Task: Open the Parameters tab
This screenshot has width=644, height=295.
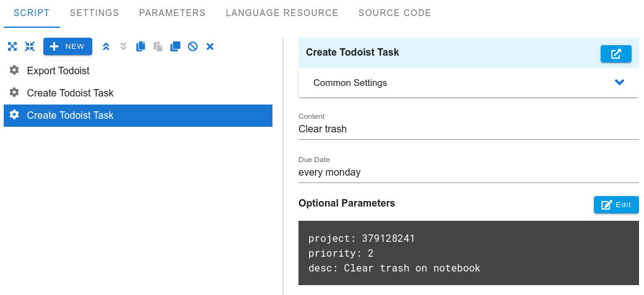Action: 172,13
